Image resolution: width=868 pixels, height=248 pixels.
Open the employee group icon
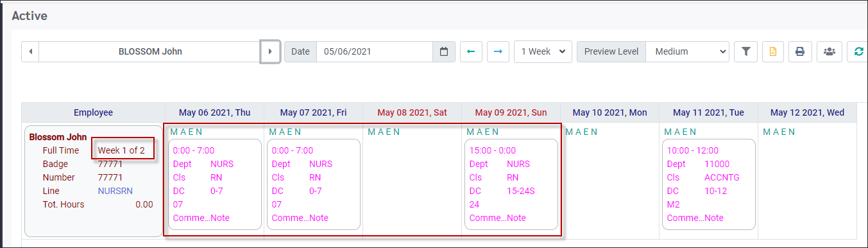click(x=829, y=51)
